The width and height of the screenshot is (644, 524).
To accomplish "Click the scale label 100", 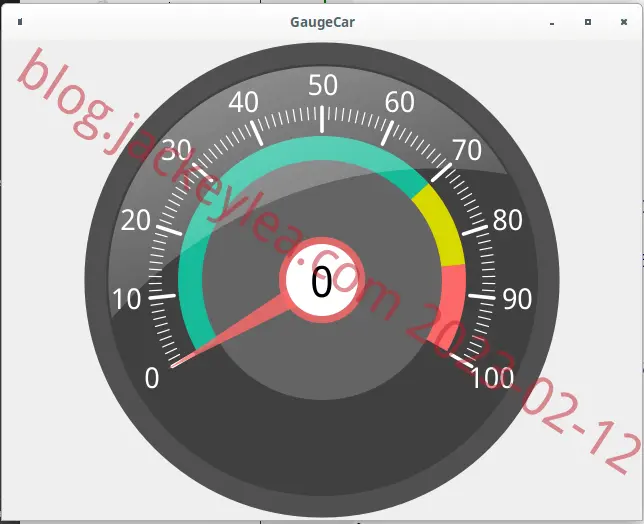I will pos(492,378).
